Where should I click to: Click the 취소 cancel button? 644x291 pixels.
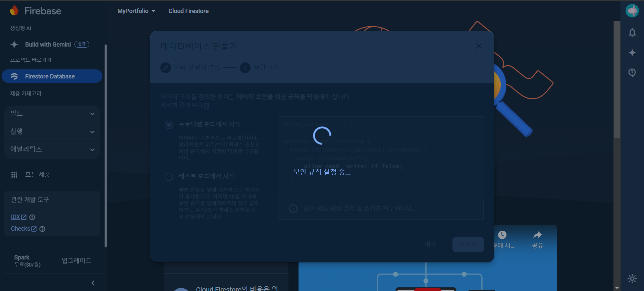[431, 244]
